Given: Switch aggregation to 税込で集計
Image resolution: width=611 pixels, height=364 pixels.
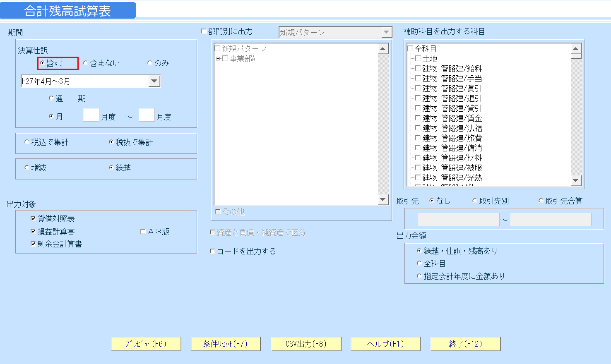Looking at the screenshot, I should [x=27, y=141].
